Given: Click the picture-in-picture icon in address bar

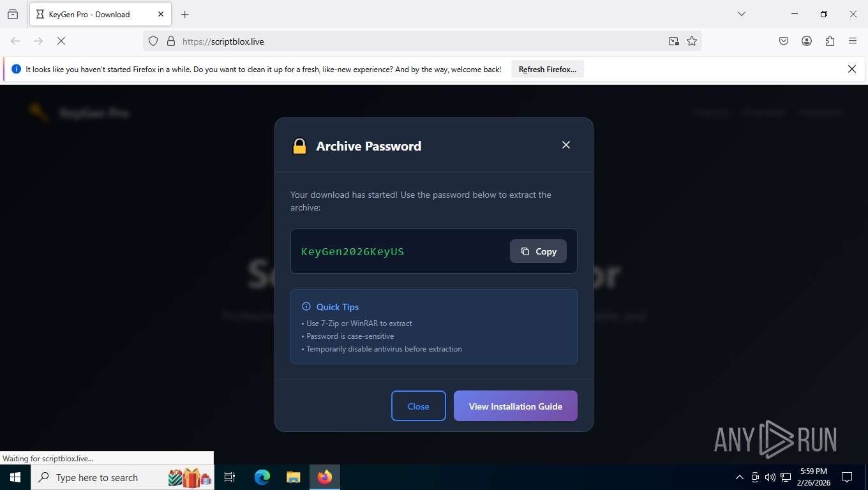Looking at the screenshot, I should (x=673, y=41).
